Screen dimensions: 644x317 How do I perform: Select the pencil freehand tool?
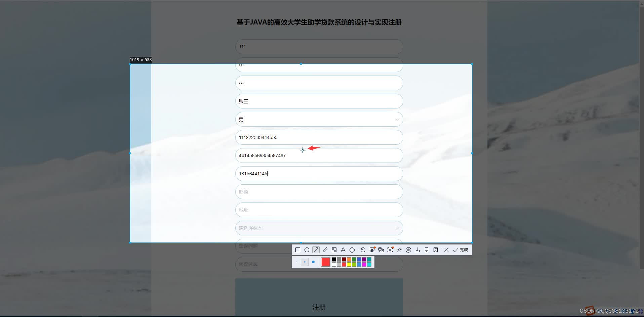click(x=325, y=250)
